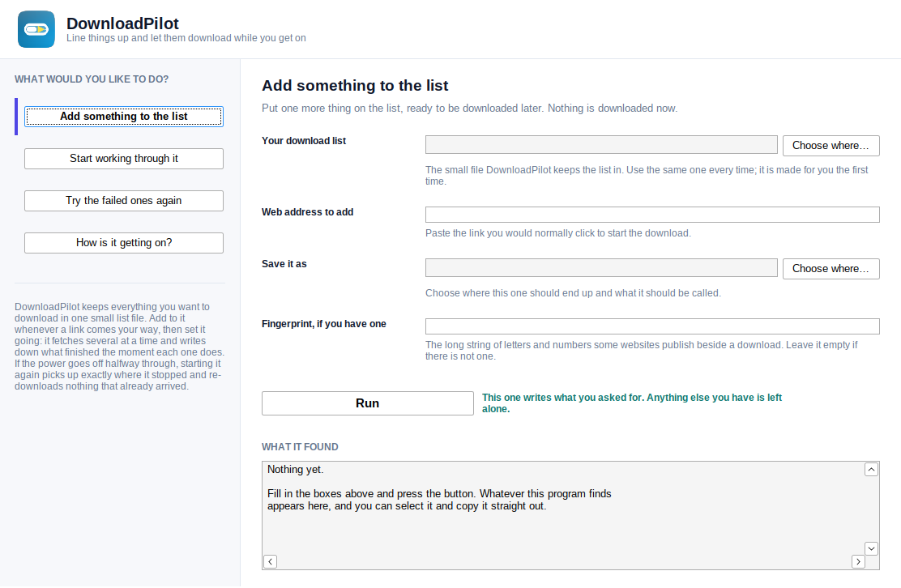Image resolution: width=901 pixels, height=588 pixels.
Task: Click scroll down arrow in output box
Action: pyautogui.click(x=871, y=549)
